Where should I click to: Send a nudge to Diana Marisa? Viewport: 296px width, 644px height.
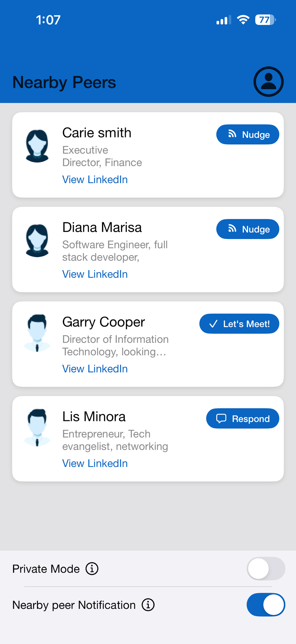coord(248,229)
